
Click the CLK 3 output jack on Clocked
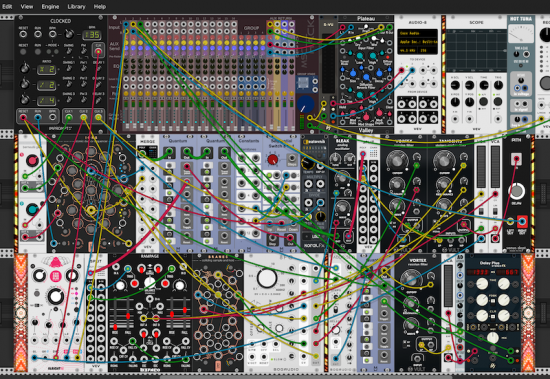pyautogui.click(x=98, y=117)
